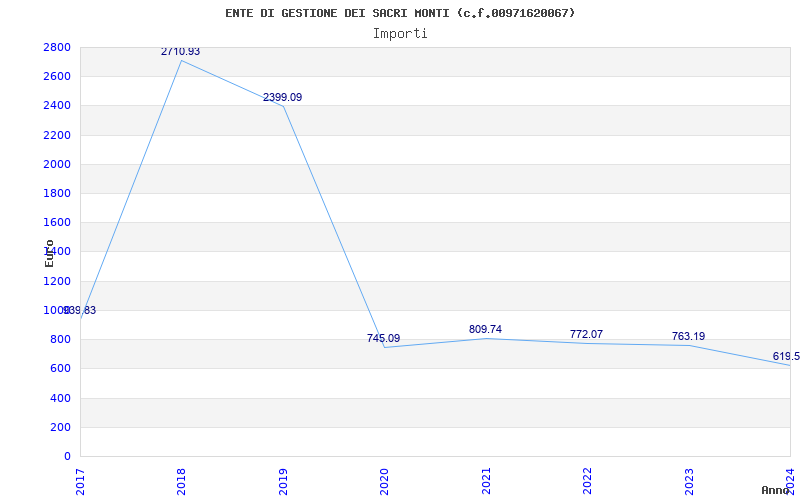Select the 772.07 data label

tap(586, 334)
